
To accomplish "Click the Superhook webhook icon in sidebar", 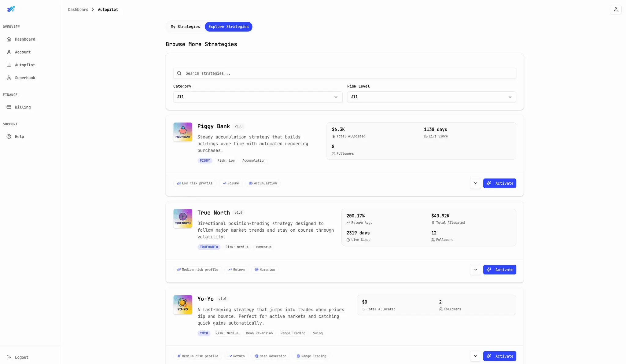I will 9,78.
